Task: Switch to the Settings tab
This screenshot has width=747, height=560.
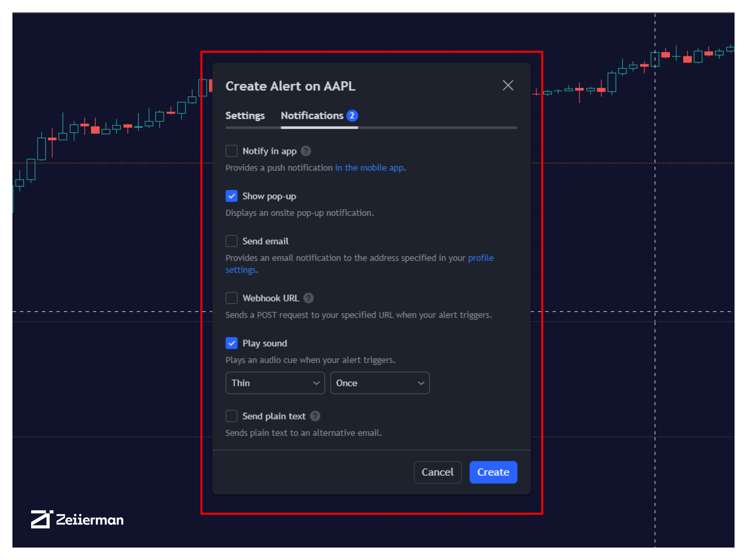Action: [x=245, y=115]
